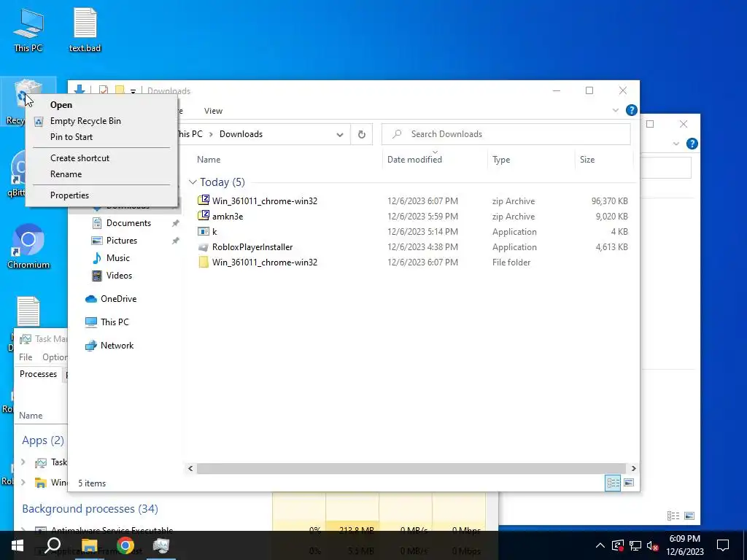Screen dimensions: 747x560
Task: Expand ribbon chevron in background Explorer window
Action: pyautogui.click(x=676, y=144)
